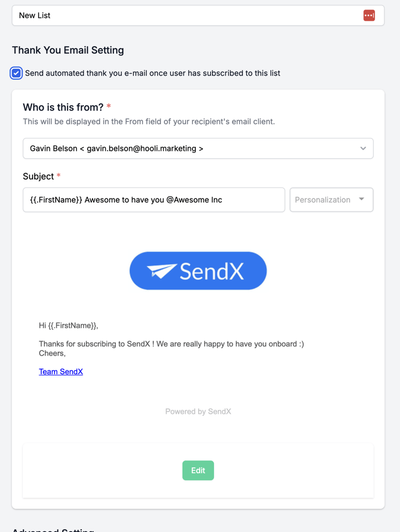Viewport: 400px width, 532px height.
Task: Click the Thank You Email Setting heading
Action: [68, 50]
